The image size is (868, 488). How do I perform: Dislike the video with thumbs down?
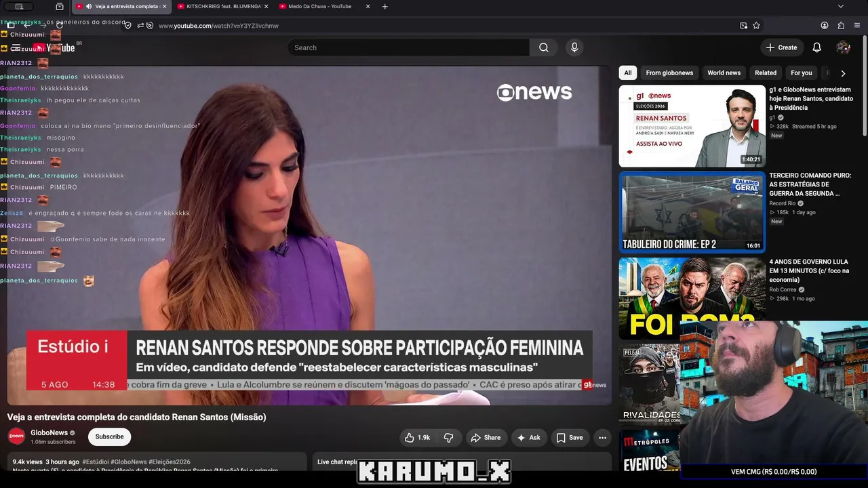tap(448, 438)
